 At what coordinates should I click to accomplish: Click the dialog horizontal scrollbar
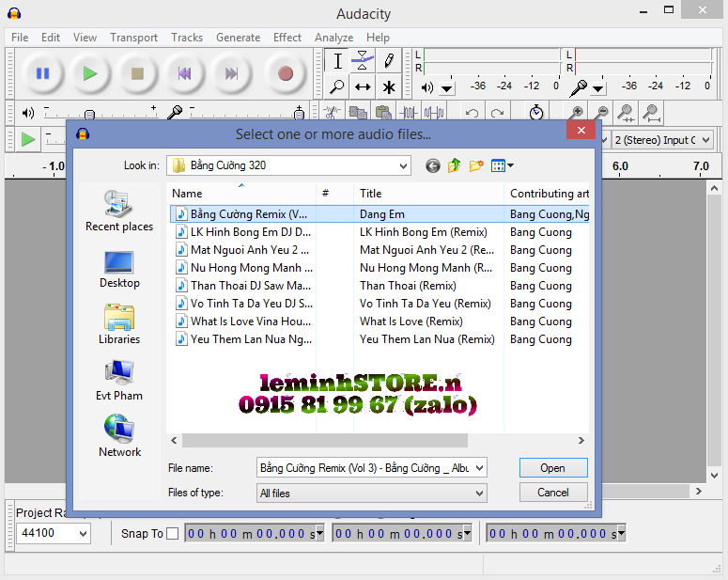[x=324, y=440]
